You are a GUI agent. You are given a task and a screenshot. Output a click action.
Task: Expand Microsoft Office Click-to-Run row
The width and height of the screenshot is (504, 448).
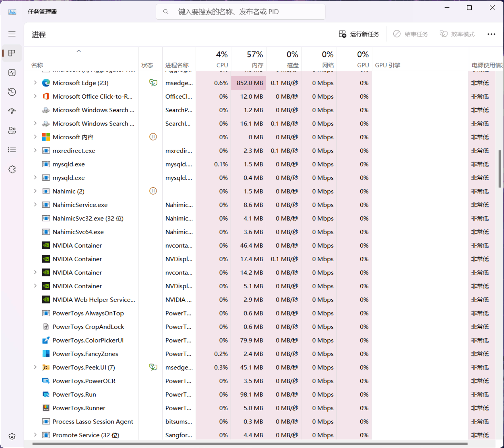(35, 96)
